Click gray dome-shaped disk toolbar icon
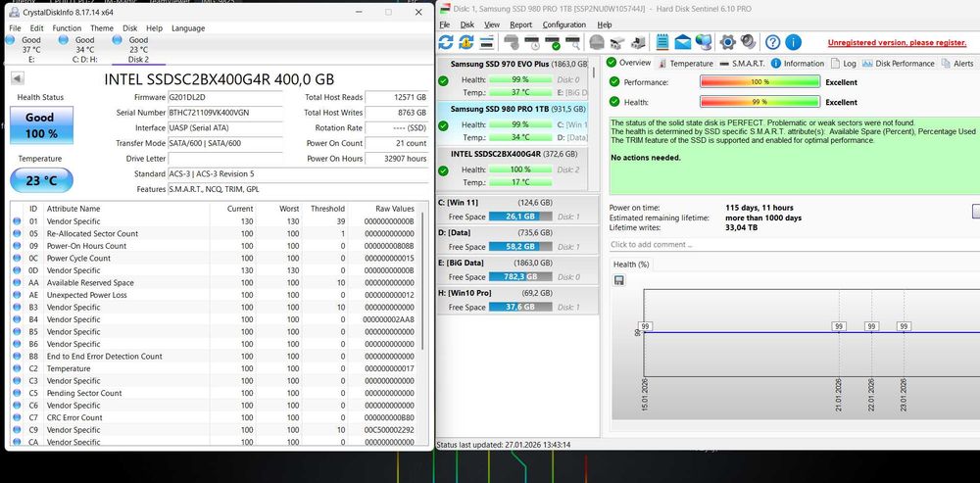 tap(597, 42)
